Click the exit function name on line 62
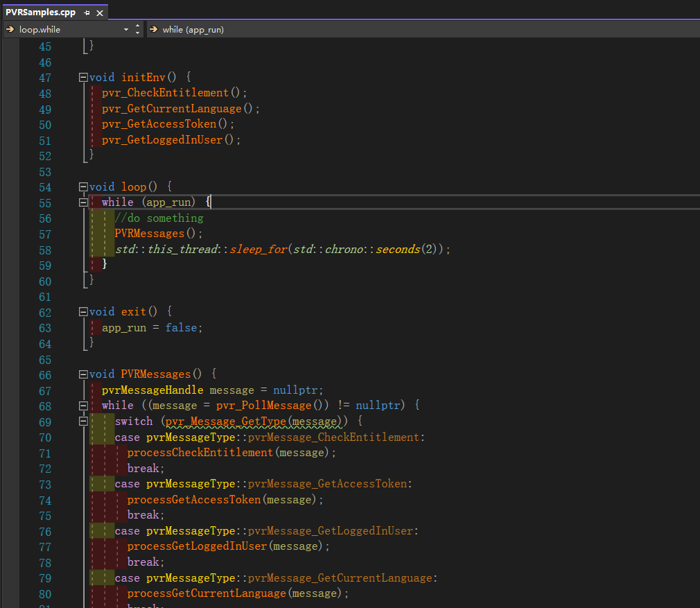 pyautogui.click(x=134, y=311)
